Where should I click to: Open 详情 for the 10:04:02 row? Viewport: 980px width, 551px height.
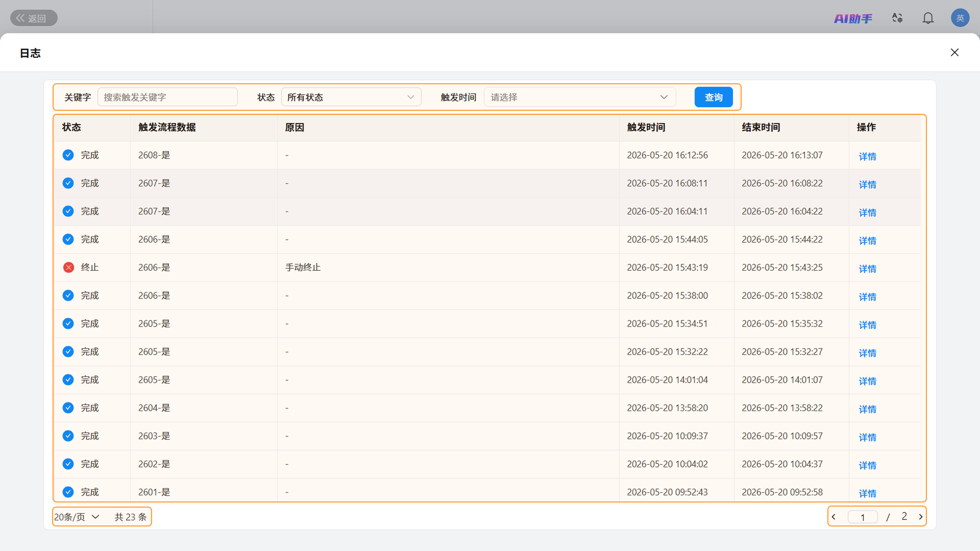867,465
